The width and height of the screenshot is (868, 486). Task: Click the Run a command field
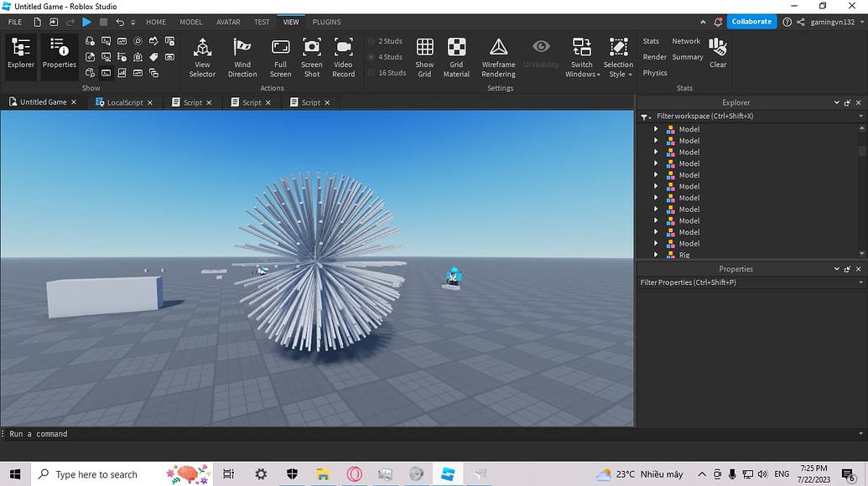tap(84, 434)
